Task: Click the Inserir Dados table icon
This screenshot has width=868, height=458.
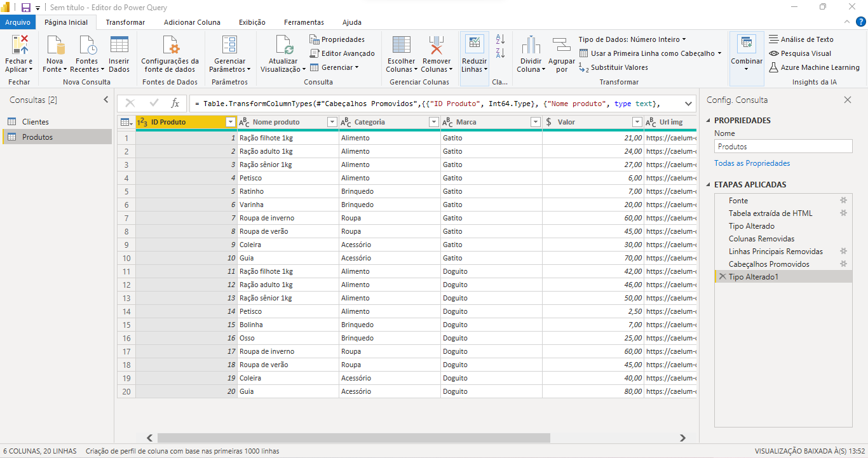Action: click(x=119, y=46)
